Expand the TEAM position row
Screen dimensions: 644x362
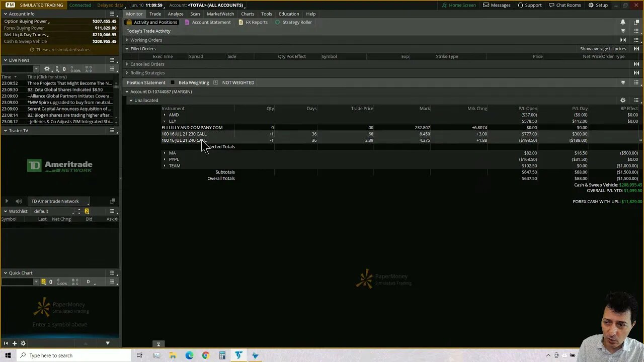coord(165,166)
